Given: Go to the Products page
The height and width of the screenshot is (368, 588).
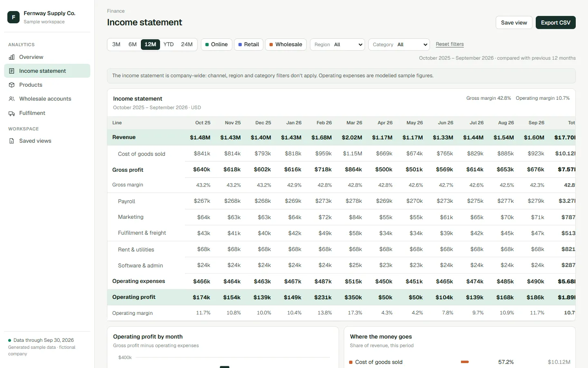Looking at the screenshot, I should [x=47, y=85].
